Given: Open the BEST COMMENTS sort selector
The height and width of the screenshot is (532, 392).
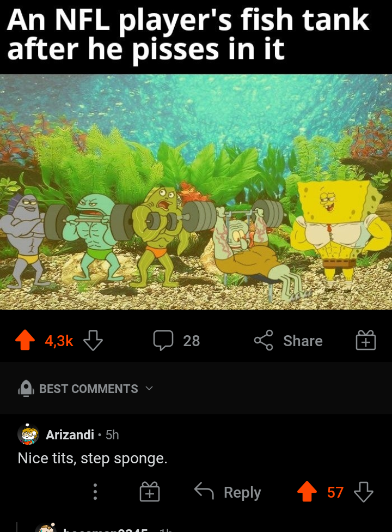Looking at the screenshot, I should click(x=85, y=389).
